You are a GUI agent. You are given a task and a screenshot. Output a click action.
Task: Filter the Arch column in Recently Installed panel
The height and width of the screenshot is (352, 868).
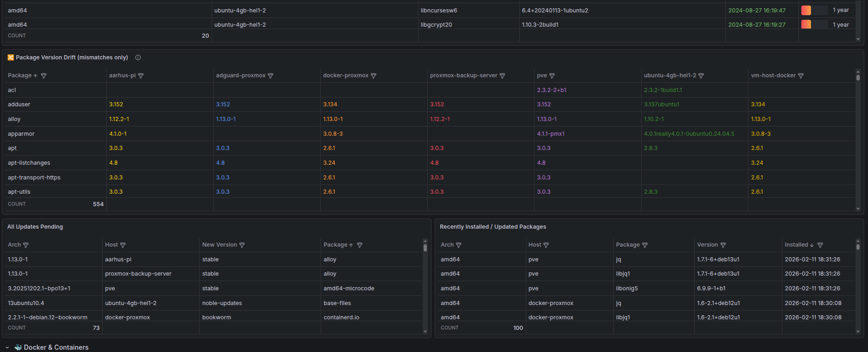coord(459,245)
